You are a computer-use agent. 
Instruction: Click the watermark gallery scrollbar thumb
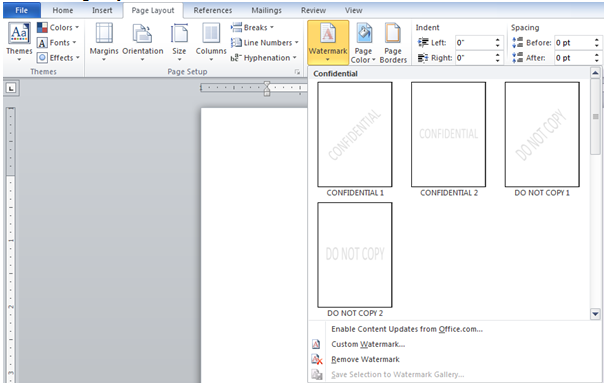coord(595,116)
